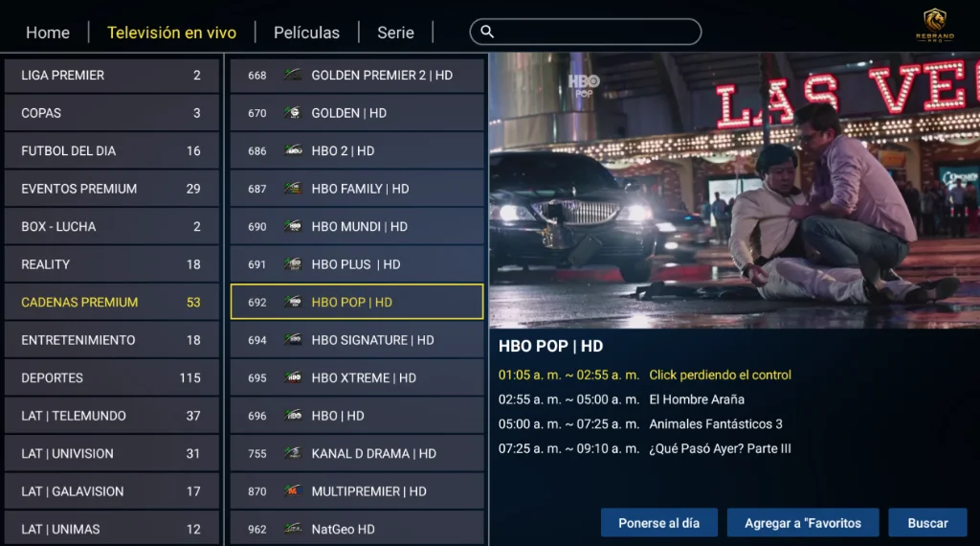Click channel number 668
Viewport: 980px width, 546px height.
click(x=256, y=75)
